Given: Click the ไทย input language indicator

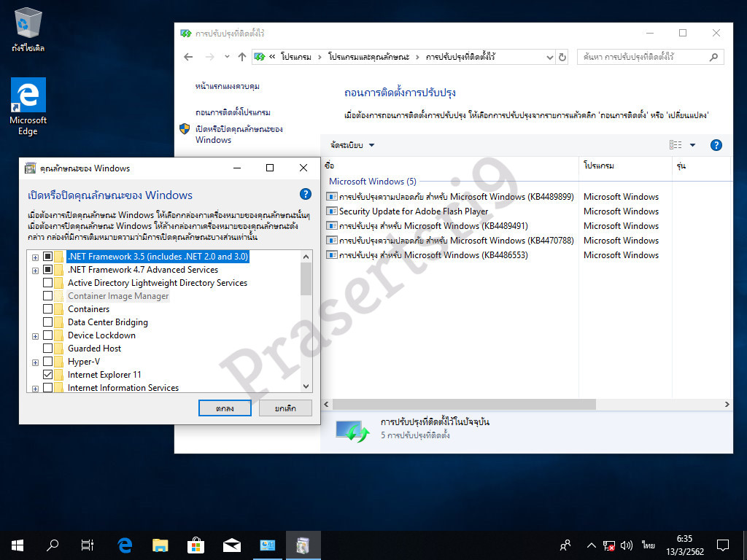Looking at the screenshot, I should 648,545.
